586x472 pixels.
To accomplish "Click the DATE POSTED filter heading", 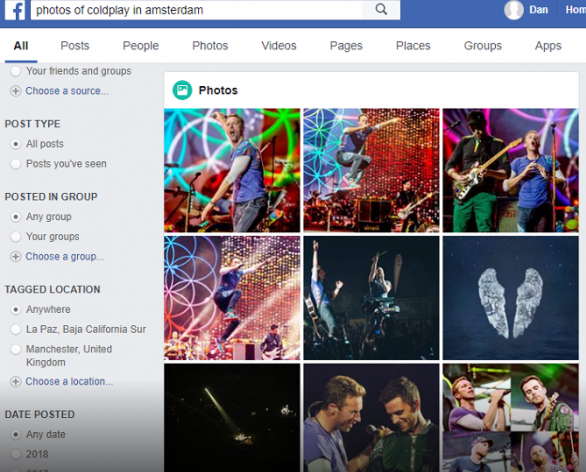I will pos(40,414).
